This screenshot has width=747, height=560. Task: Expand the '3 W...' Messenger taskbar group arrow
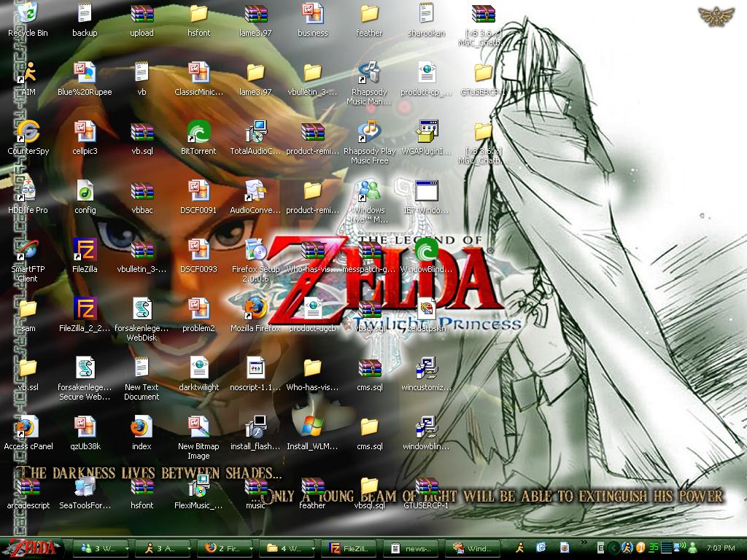click(127, 548)
